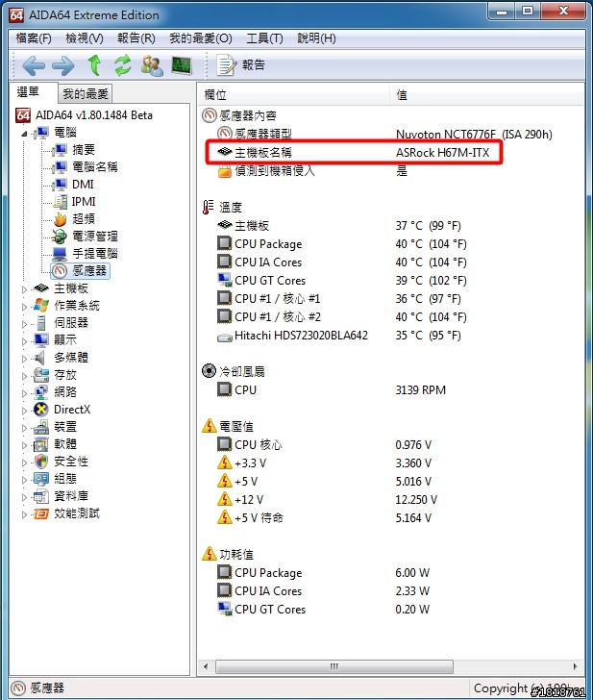Go forward with the blue right arrow
The image size is (593, 700).
tap(62, 66)
